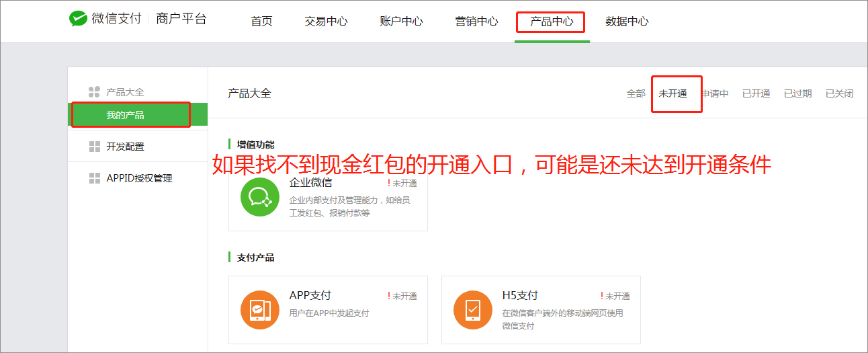Click the WeChat Pay logo icon
Image resolution: width=868 pixels, height=353 pixels.
[78, 19]
